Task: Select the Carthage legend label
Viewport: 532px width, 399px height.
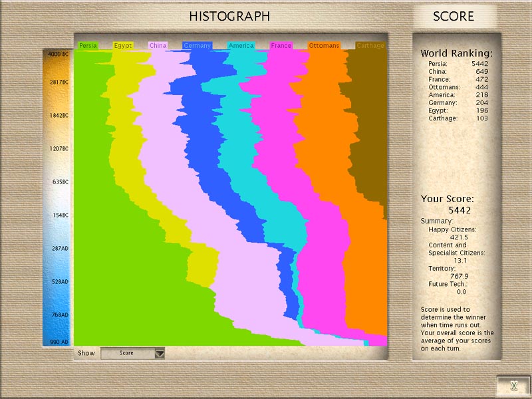Action: [370, 46]
